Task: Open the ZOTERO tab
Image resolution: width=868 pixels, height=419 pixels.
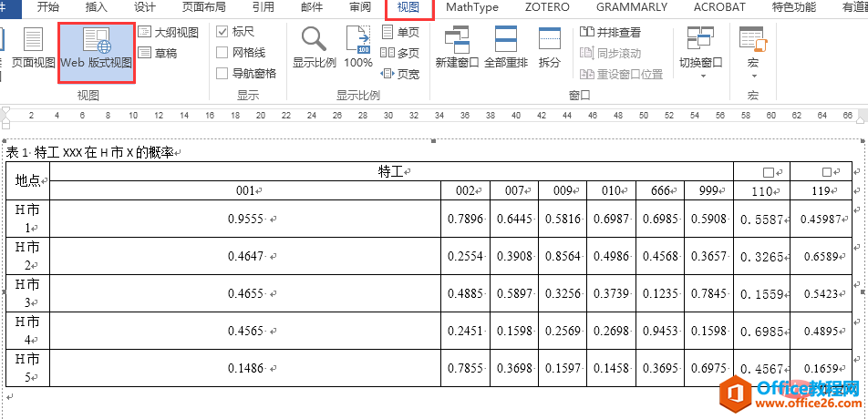Action: (x=547, y=7)
